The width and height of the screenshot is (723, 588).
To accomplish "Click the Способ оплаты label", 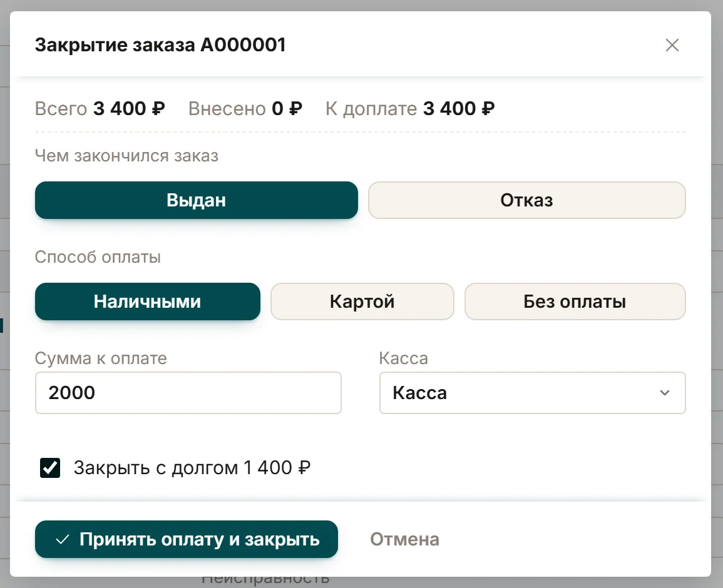I will [98, 256].
